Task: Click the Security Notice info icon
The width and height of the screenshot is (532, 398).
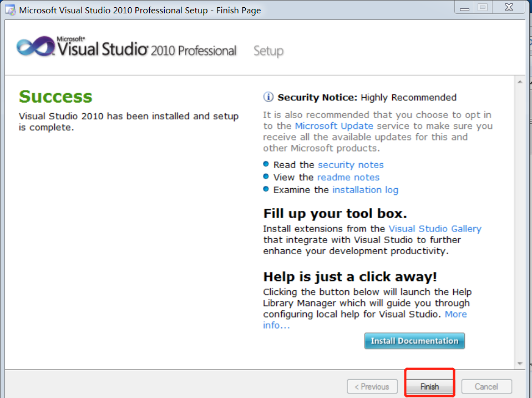Action: pyautogui.click(x=268, y=97)
